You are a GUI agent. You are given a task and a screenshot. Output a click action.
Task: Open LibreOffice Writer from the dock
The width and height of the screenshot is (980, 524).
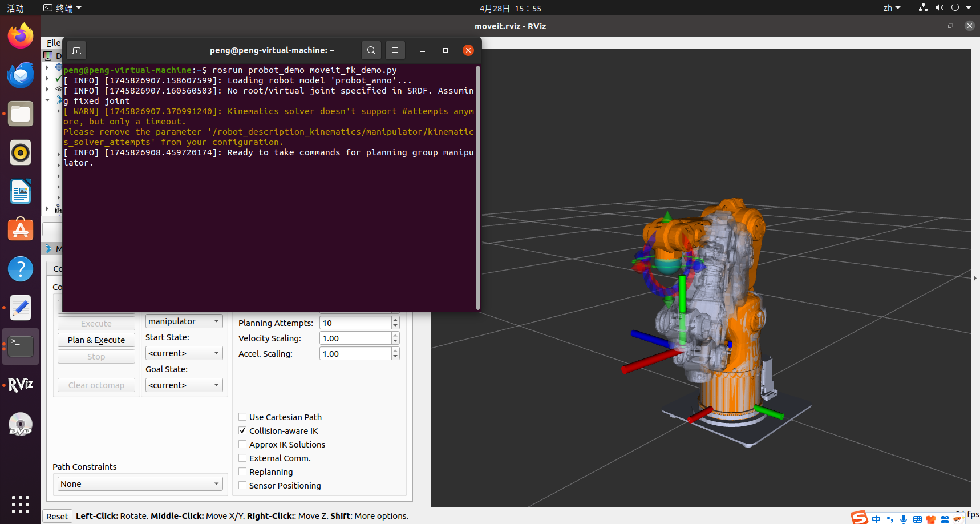point(21,191)
